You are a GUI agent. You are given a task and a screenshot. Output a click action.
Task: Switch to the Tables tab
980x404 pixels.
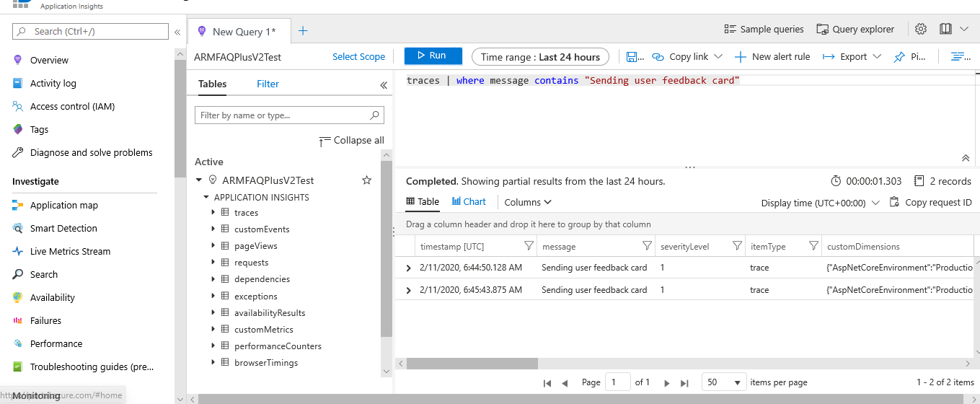point(212,84)
